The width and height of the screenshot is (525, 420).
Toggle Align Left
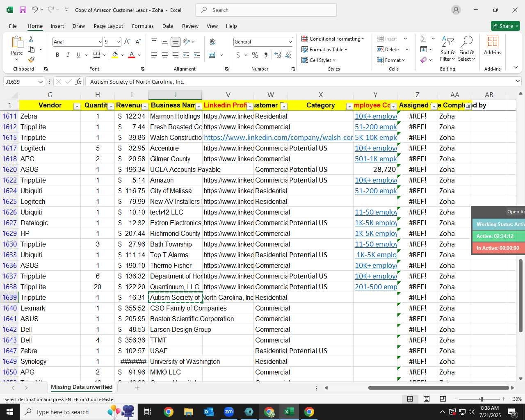click(154, 55)
